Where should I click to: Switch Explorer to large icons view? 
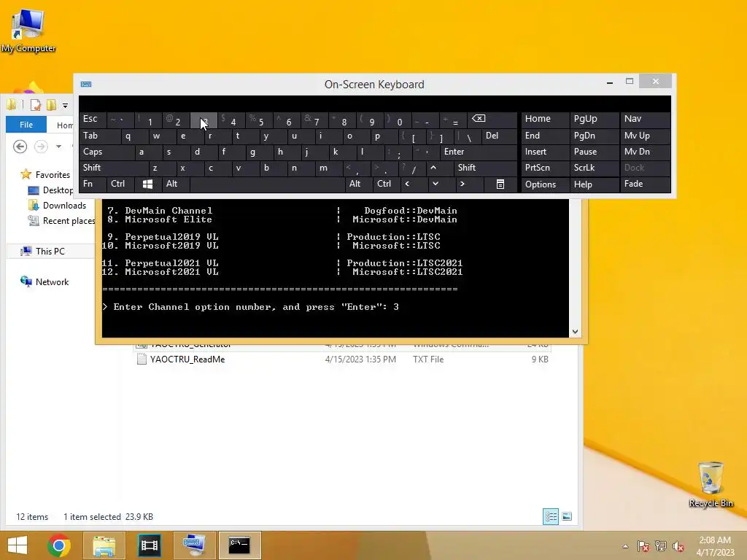click(567, 517)
